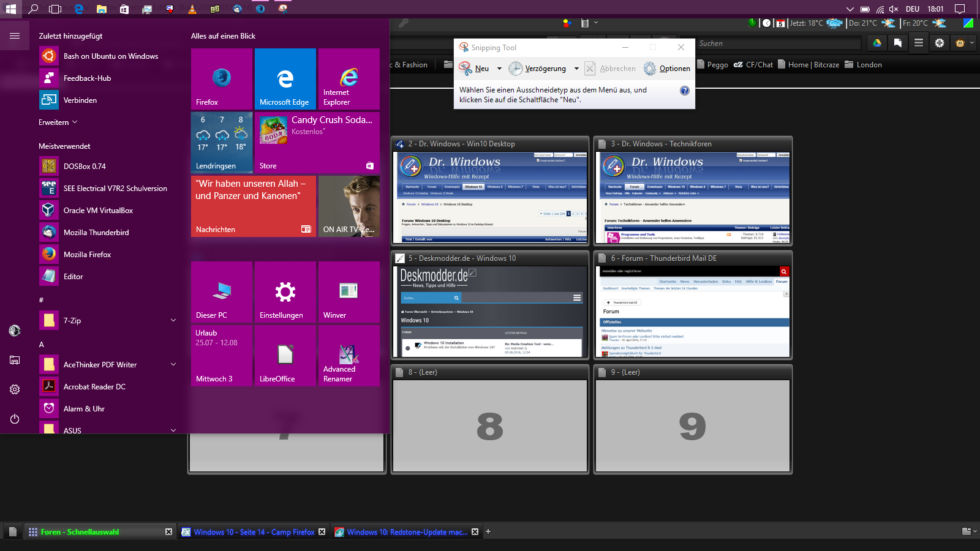Click the power icon in Start menu
The image size is (980, 551).
(x=15, y=419)
